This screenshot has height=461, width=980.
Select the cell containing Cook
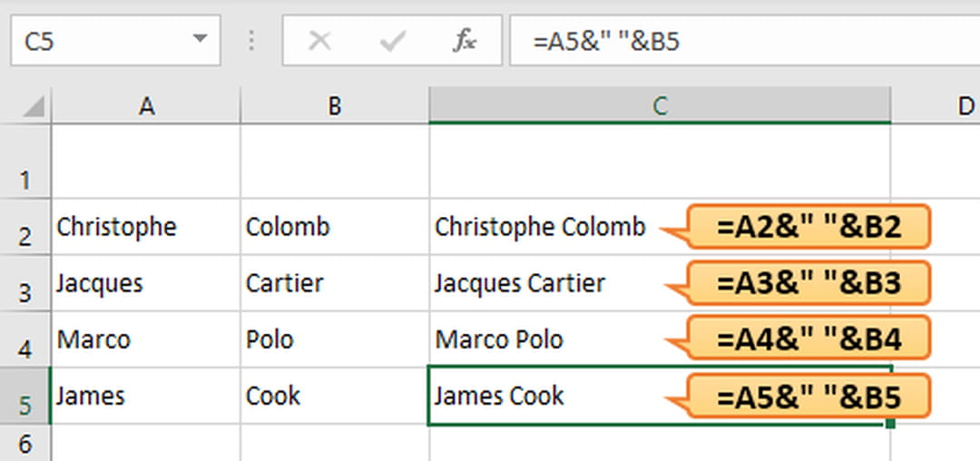click(x=335, y=396)
